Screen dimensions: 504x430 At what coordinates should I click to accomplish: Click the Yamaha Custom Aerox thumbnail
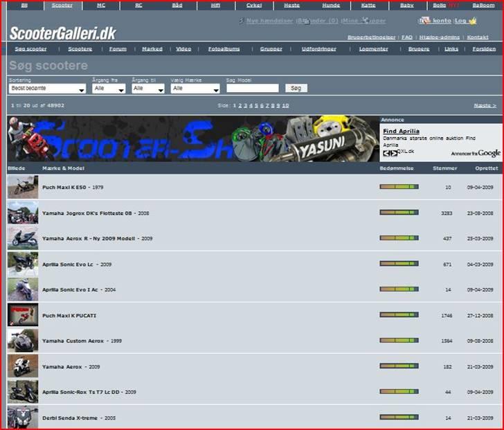point(22,341)
